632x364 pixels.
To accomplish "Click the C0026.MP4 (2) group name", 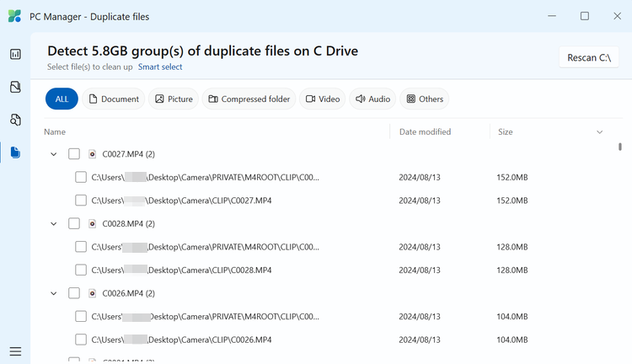I will pos(129,293).
